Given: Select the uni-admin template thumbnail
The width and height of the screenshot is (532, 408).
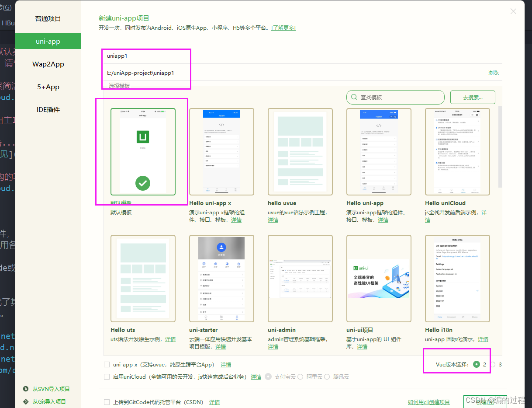Looking at the screenshot, I should click(x=300, y=279).
